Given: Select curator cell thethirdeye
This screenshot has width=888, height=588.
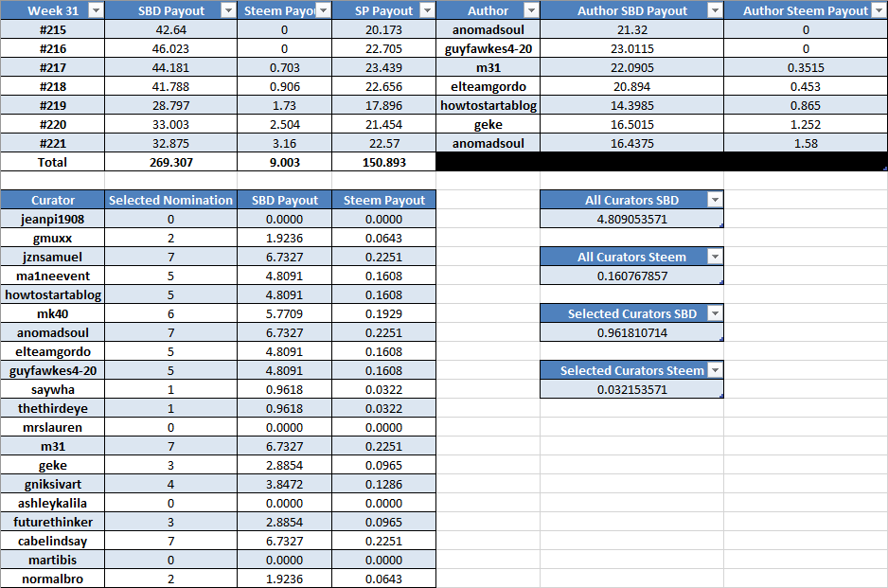Looking at the screenshot, I should 53,408.
